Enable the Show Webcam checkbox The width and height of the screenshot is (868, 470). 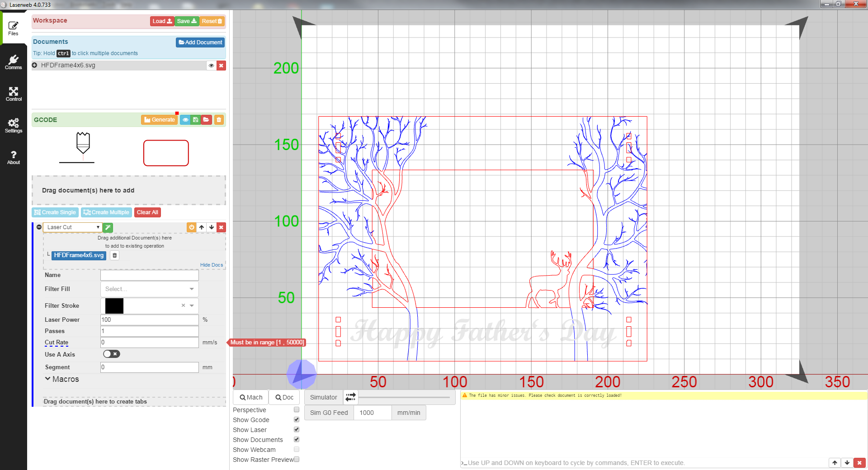[x=297, y=450]
